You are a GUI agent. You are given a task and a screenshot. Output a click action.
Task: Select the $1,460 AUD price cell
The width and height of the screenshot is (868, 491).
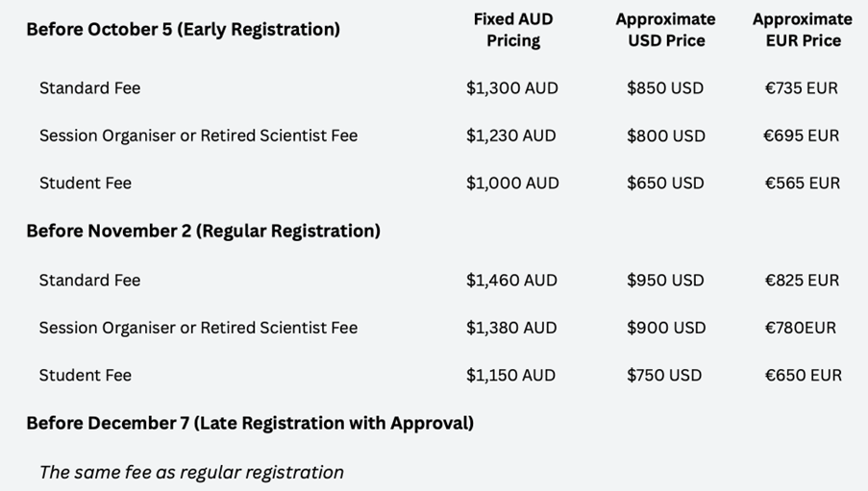pyautogui.click(x=511, y=280)
